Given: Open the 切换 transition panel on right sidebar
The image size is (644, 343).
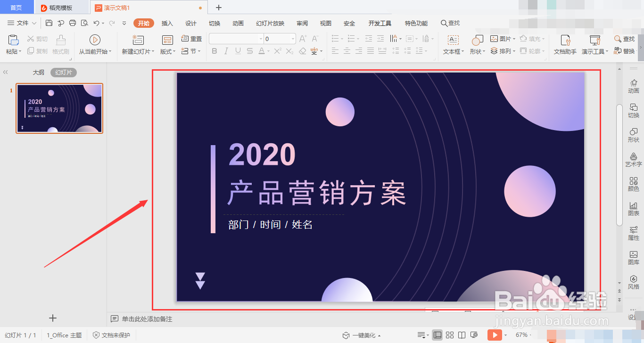Looking at the screenshot, I should click(634, 111).
